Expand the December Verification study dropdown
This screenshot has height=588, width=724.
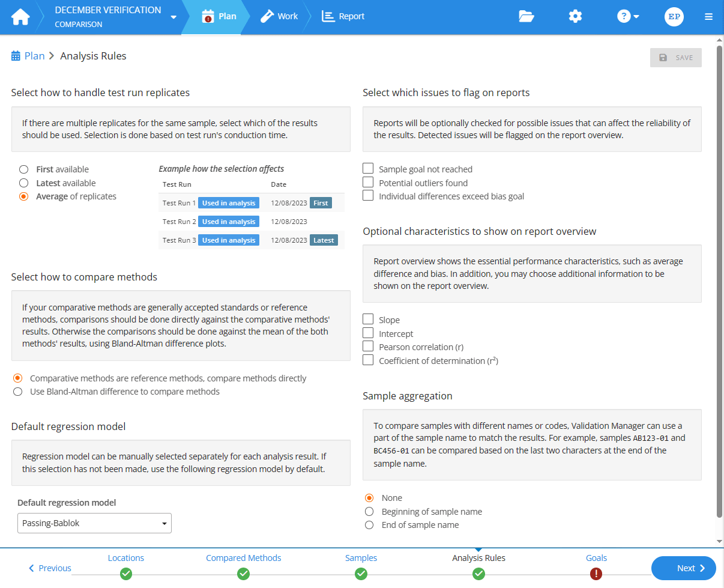(x=173, y=17)
